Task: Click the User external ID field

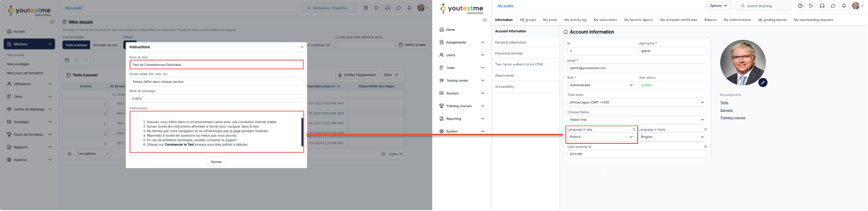Action: point(637,154)
